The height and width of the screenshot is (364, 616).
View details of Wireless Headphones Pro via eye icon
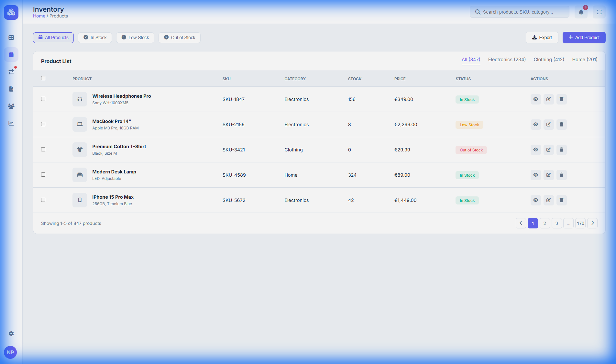pyautogui.click(x=535, y=99)
